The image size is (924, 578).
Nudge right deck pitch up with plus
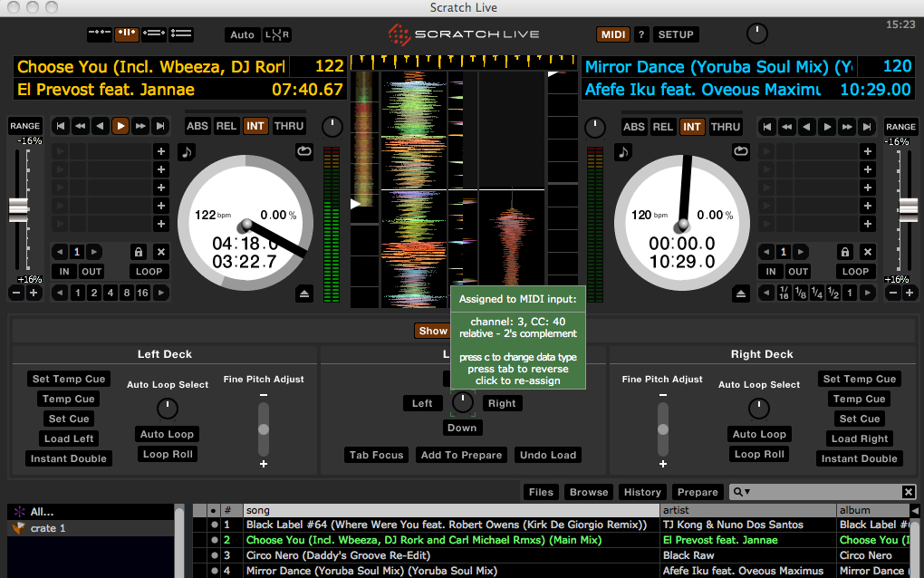point(910,293)
